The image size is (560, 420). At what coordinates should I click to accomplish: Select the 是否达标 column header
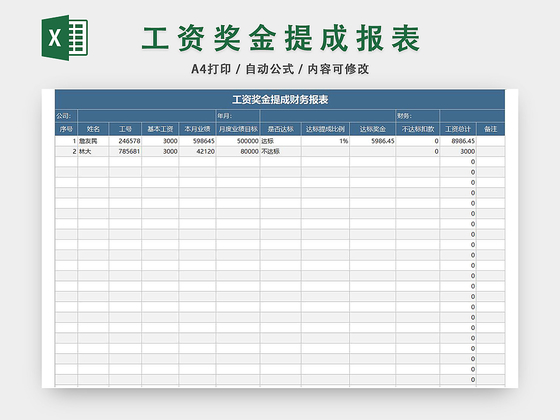click(x=281, y=129)
